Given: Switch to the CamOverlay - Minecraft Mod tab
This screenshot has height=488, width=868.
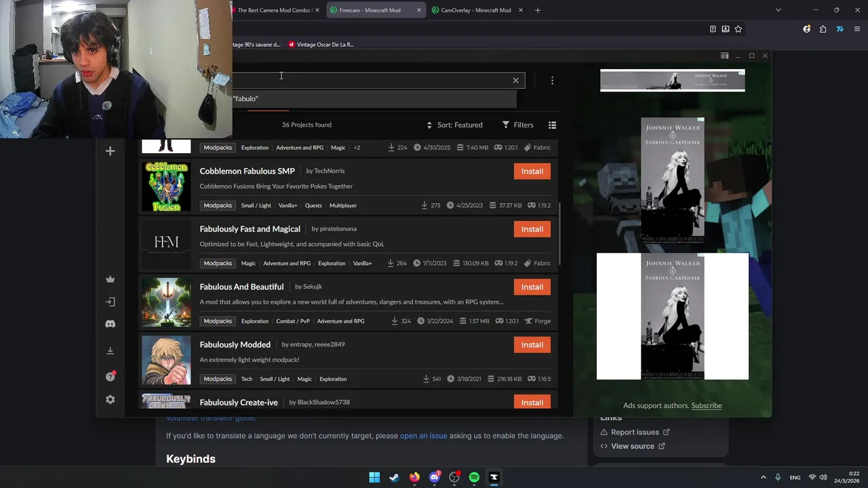Looking at the screenshot, I should (475, 10).
